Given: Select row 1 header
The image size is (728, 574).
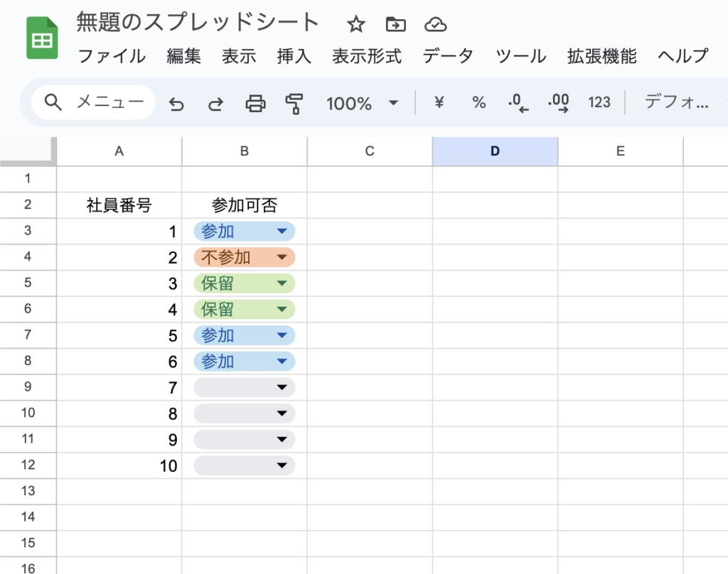Looking at the screenshot, I should tap(28, 178).
